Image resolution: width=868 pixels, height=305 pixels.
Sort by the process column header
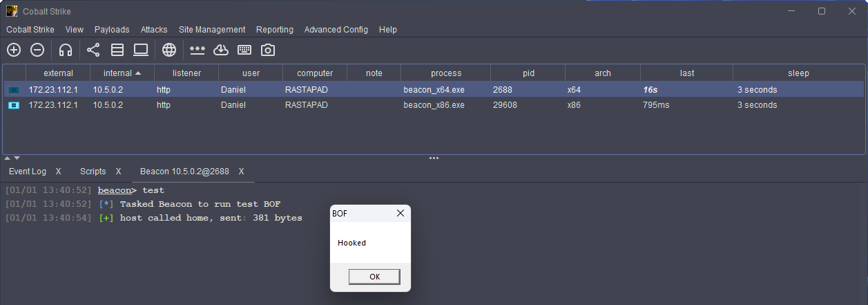tap(446, 73)
